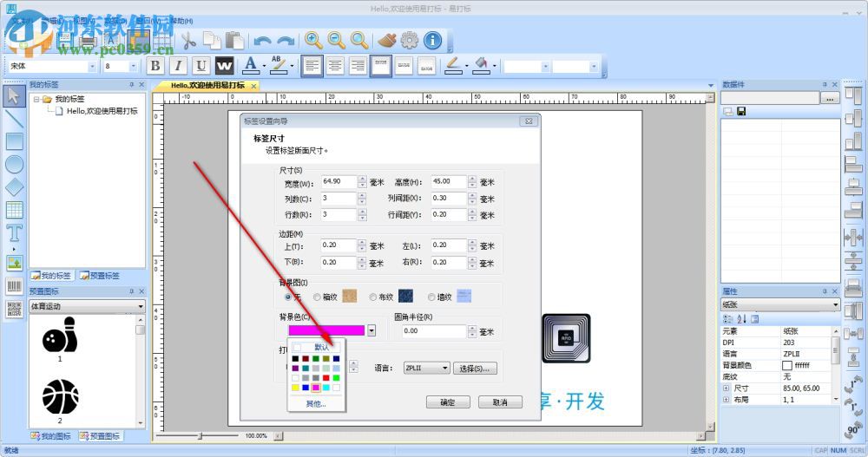Click the redo arrow icon
Screen dimensions: 868x457
coord(286,41)
